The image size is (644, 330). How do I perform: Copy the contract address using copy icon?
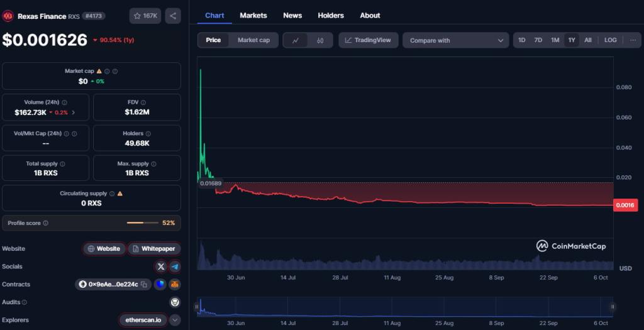click(144, 284)
